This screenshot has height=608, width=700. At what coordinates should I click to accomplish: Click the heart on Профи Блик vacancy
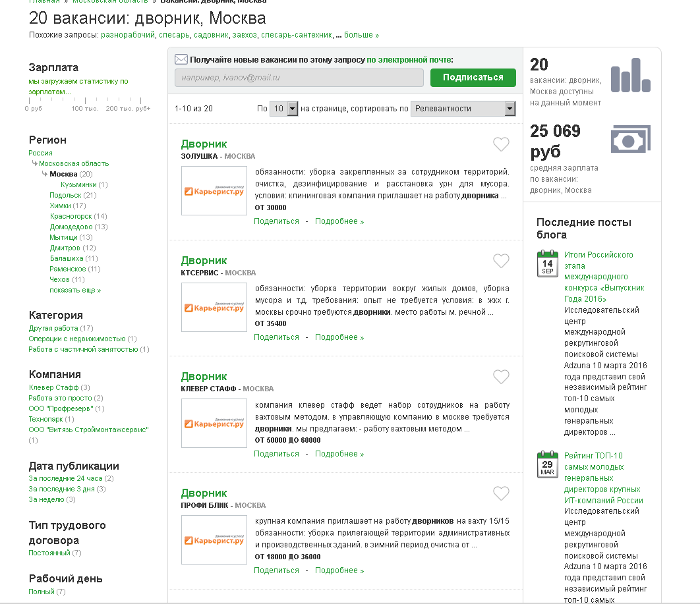tap(501, 493)
